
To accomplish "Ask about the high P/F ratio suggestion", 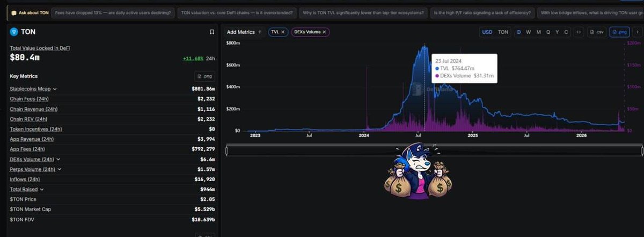I will [483, 12].
